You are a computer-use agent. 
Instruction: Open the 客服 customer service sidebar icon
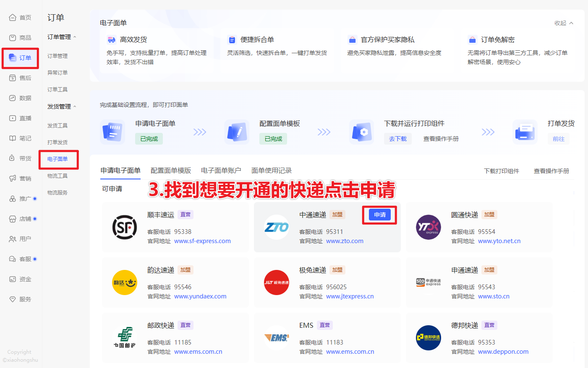(13, 259)
